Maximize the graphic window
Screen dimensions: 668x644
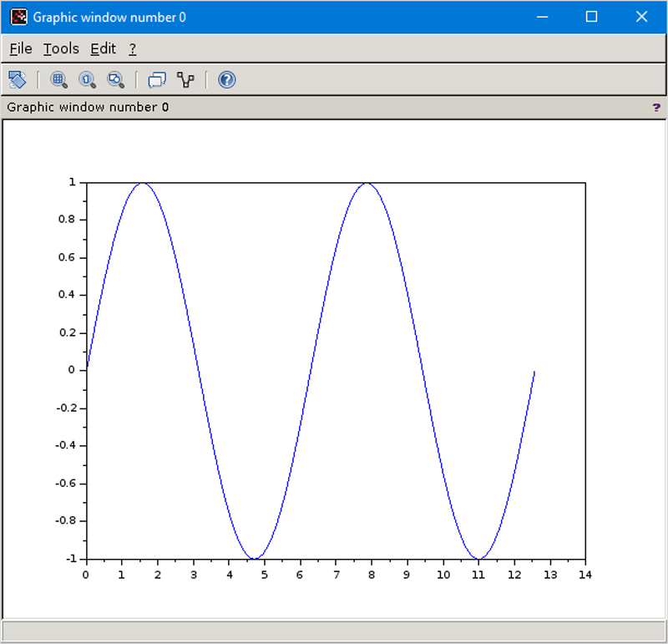(592, 17)
